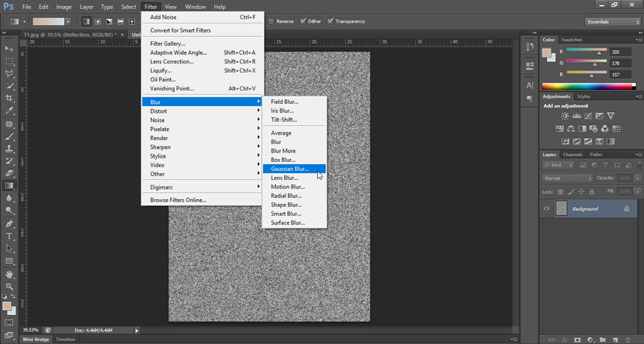Open the Character panel icon

[529, 86]
